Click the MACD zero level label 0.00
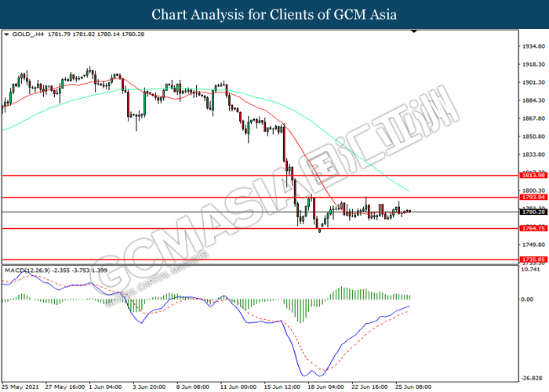This screenshot has height=392, width=549. point(527,299)
